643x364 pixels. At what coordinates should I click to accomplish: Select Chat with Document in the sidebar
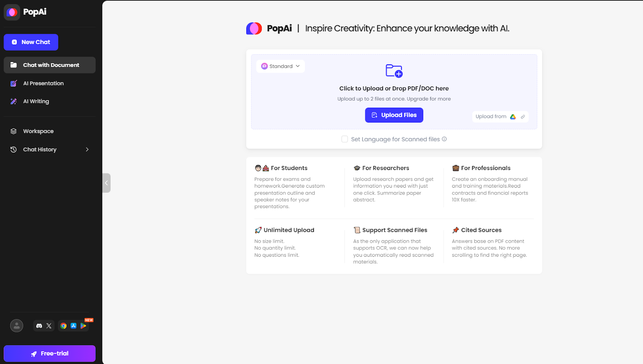click(50, 65)
